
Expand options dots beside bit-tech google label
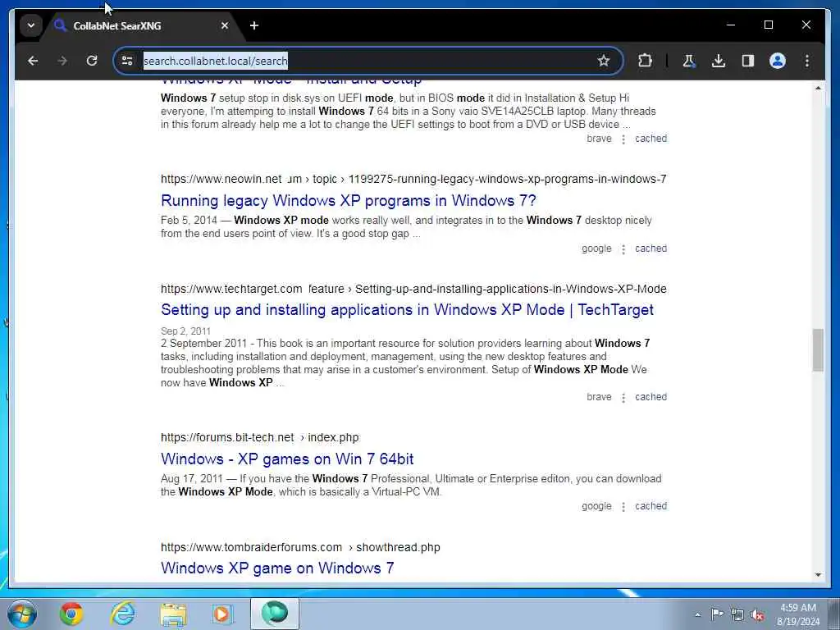pos(623,507)
